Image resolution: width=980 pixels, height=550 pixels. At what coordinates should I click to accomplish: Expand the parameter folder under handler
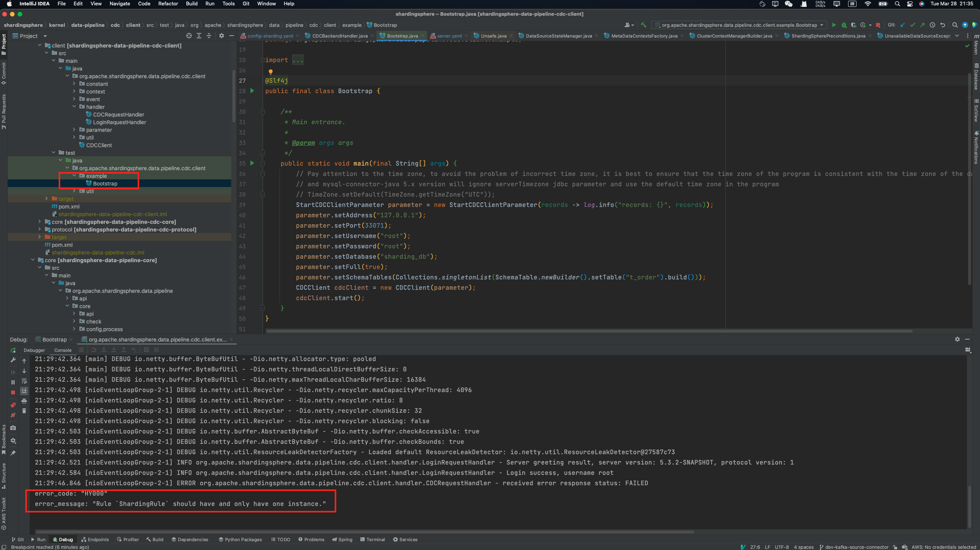click(x=74, y=130)
